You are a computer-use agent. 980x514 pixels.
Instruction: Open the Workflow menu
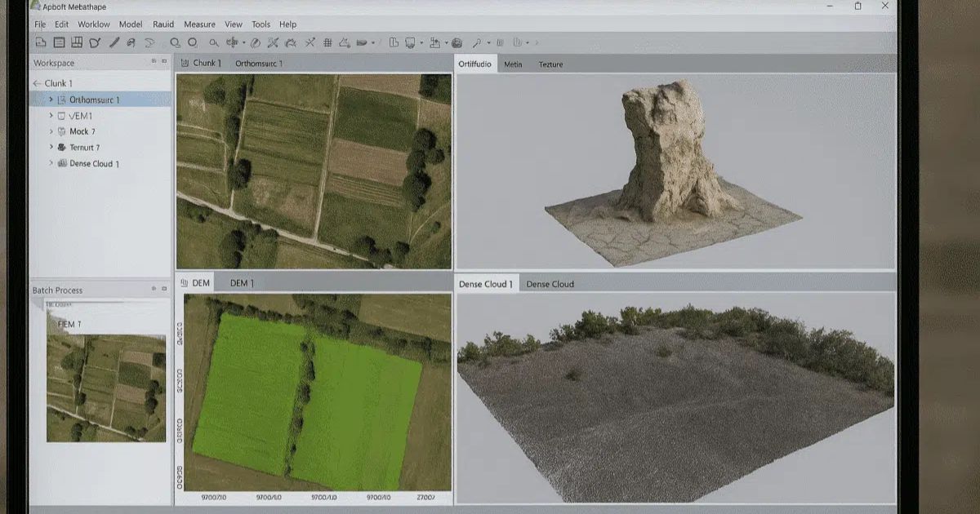click(93, 24)
